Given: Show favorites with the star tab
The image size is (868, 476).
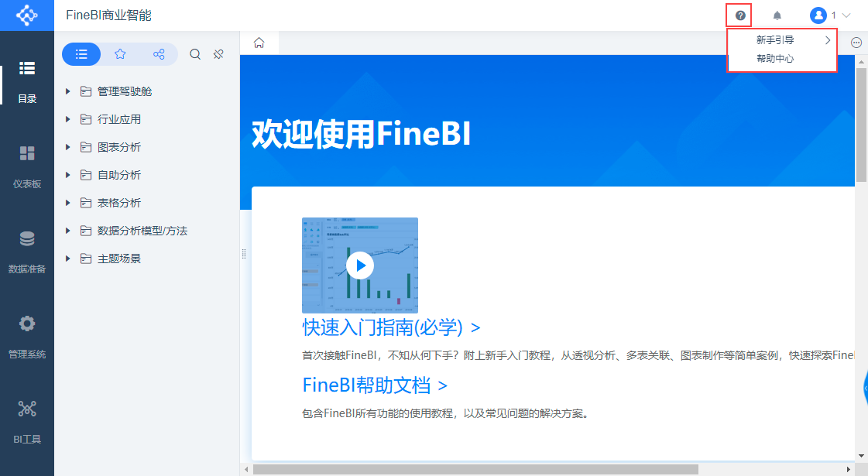Looking at the screenshot, I should pos(120,54).
